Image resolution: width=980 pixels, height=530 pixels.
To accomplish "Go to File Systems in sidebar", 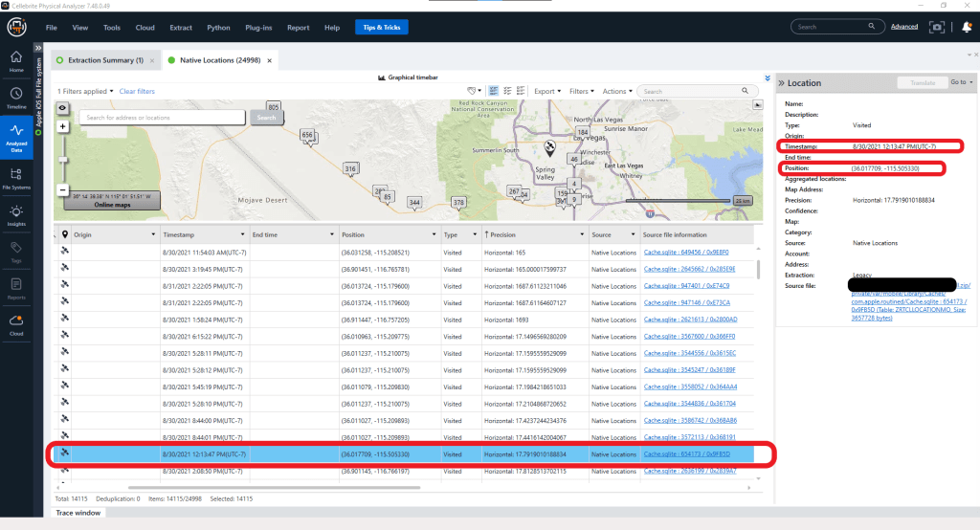I will coord(16,178).
